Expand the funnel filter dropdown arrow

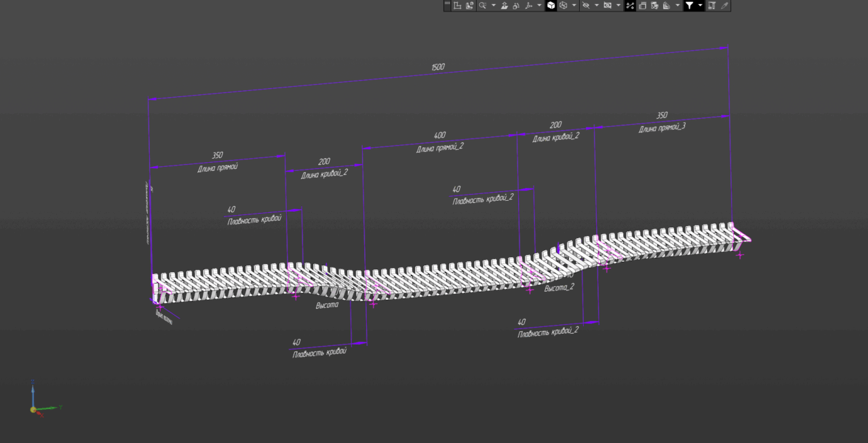(701, 5)
